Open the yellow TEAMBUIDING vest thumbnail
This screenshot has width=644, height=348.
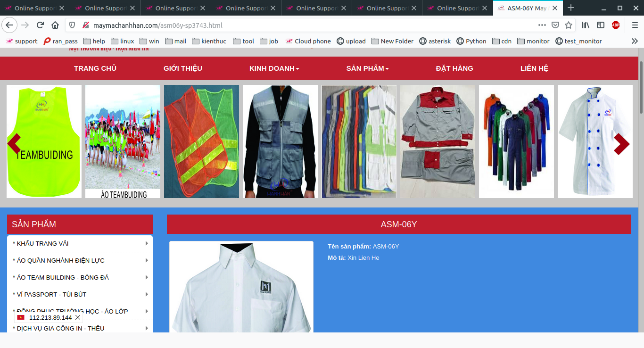[x=44, y=141]
